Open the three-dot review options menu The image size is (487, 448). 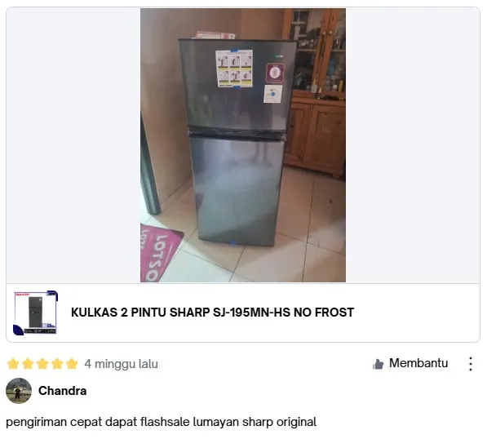(471, 364)
